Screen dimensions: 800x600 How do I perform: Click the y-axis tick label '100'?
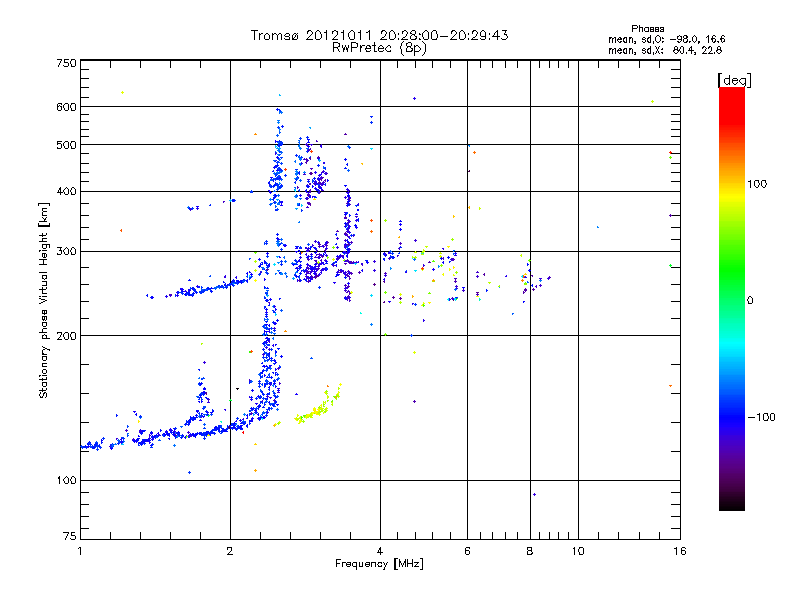click(x=66, y=481)
